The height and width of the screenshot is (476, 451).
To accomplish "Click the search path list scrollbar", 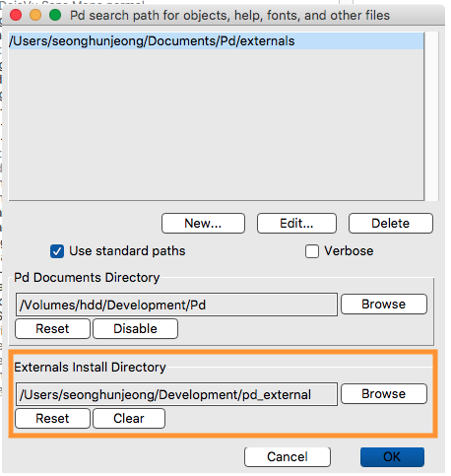I will coord(431,116).
